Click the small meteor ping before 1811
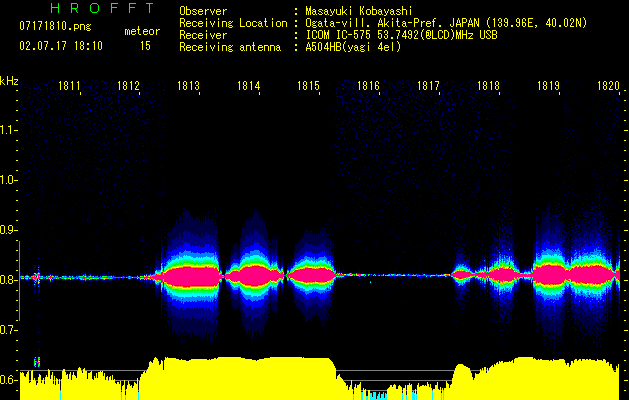The height and width of the screenshot is (400, 629). [37, 276]
